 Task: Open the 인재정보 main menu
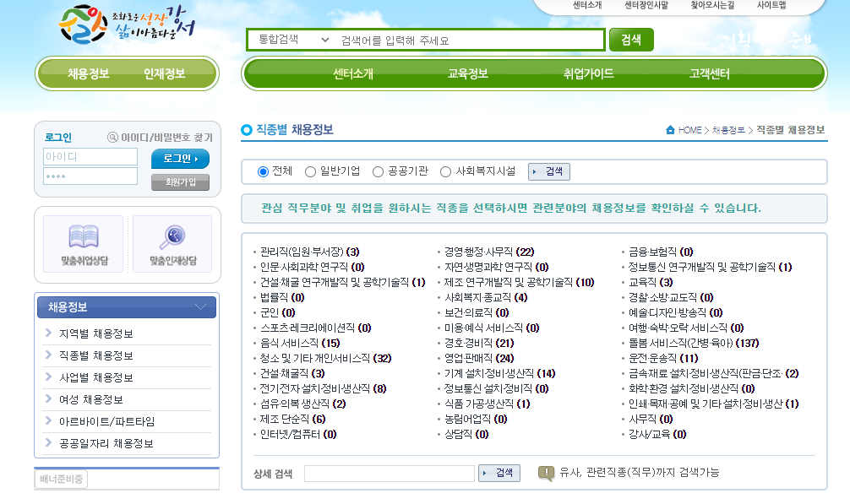pos(164,73)
